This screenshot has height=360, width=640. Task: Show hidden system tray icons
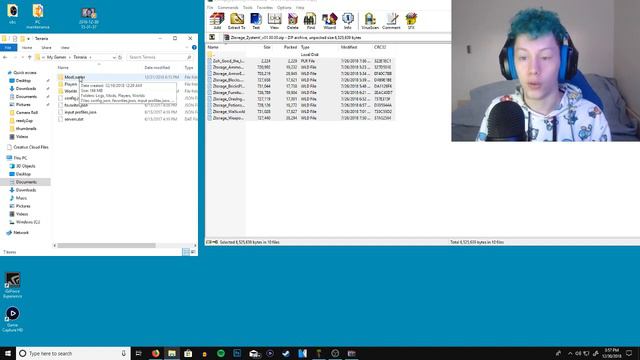(x=570, y=353)
